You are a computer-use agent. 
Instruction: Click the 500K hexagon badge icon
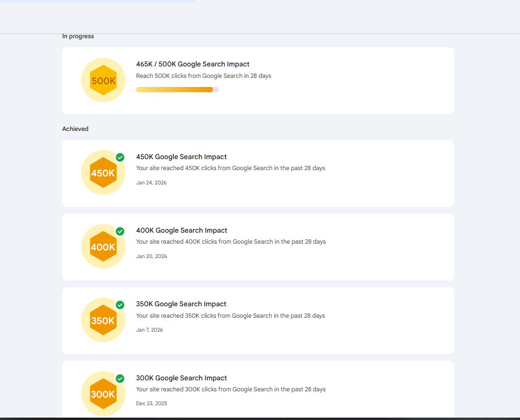click(103, 80)
